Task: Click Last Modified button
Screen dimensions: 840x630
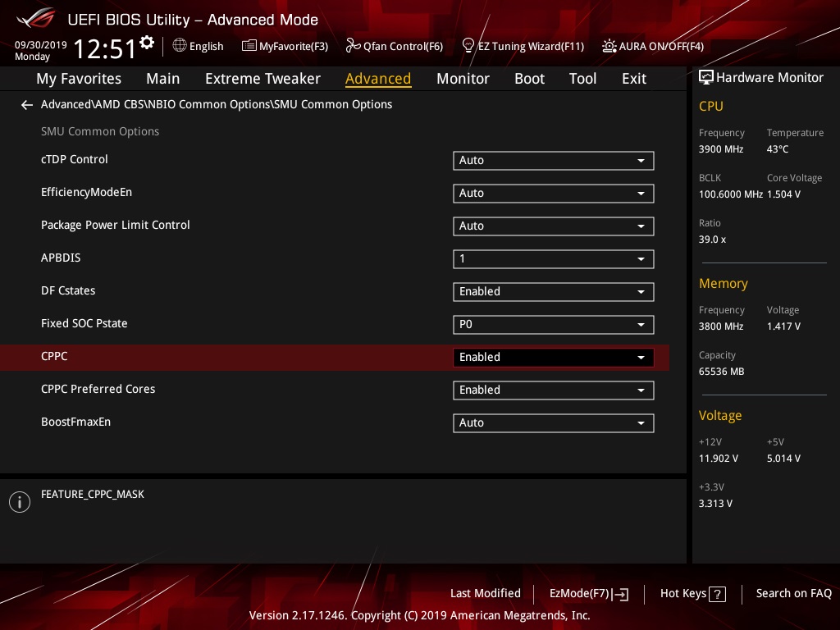Action: [486, 594]
